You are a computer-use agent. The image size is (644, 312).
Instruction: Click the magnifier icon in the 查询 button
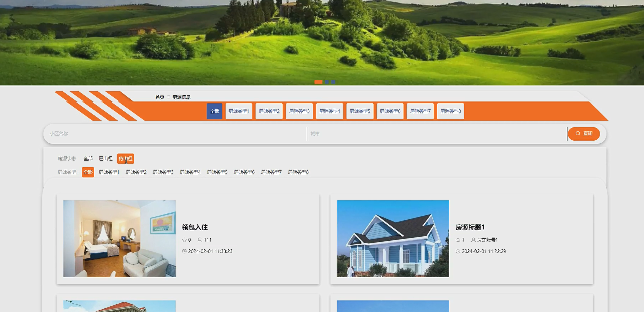(x=578, y=133)
